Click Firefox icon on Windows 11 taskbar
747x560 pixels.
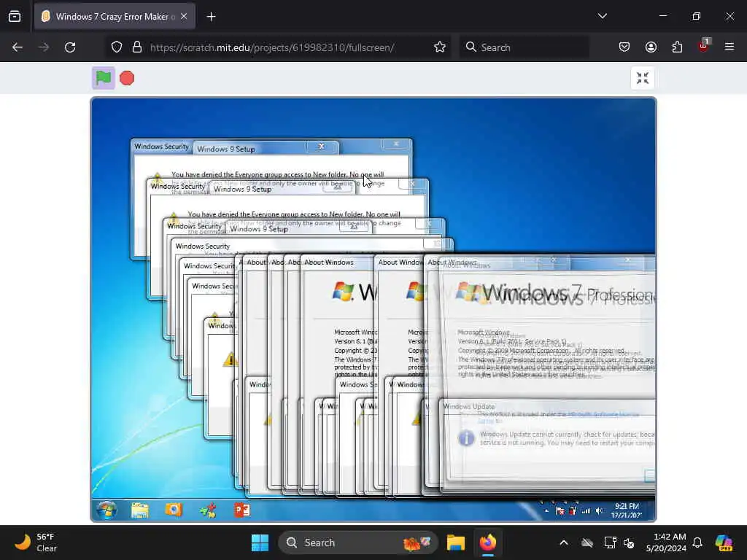(x=488, y=542)
